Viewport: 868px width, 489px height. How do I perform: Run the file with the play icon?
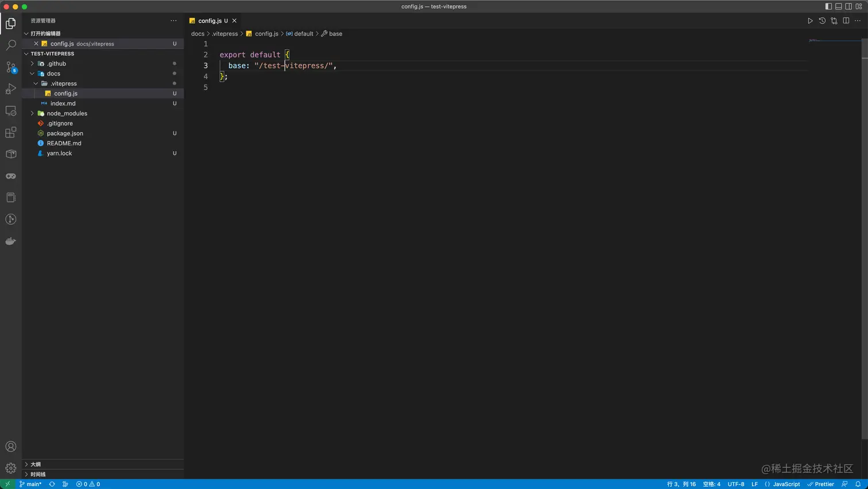pos(810,21)
